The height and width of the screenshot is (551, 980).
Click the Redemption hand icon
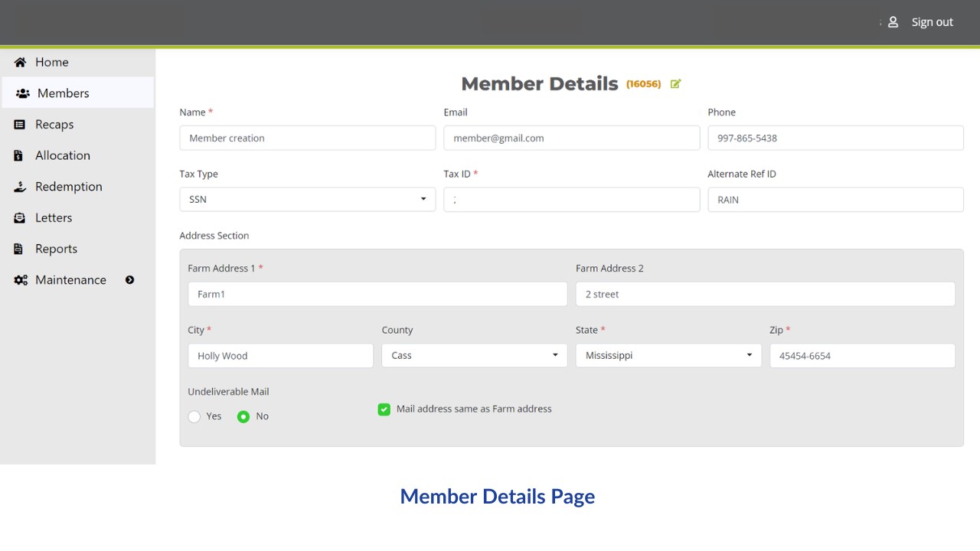coord(20,187)
